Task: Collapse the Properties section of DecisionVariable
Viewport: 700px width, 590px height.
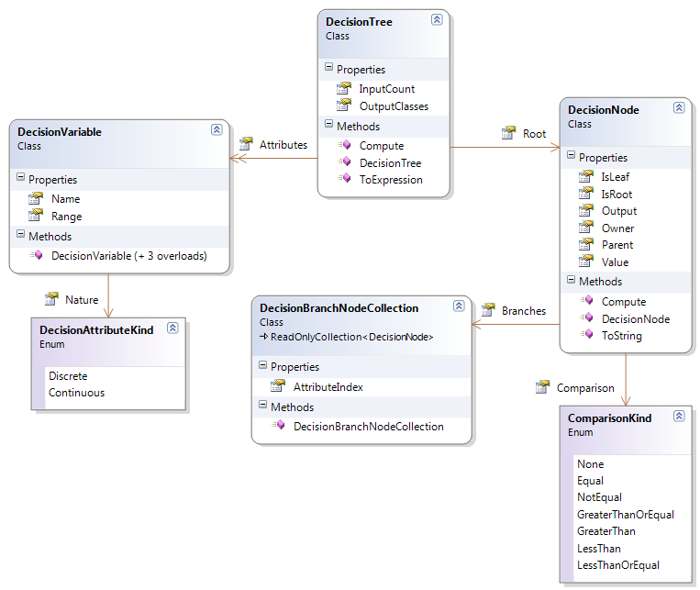Action: 20,177
